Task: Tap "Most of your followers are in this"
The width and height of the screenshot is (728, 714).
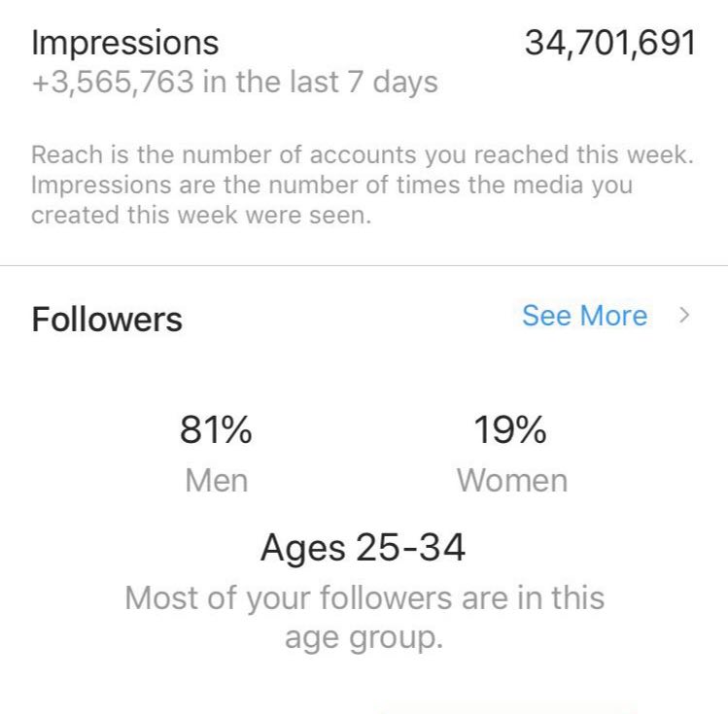Action: [364, 597]
